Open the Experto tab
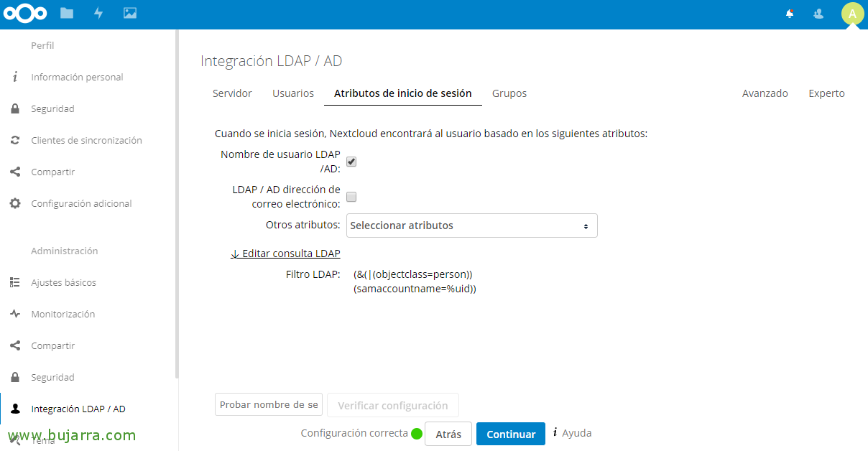 (826, 93)
